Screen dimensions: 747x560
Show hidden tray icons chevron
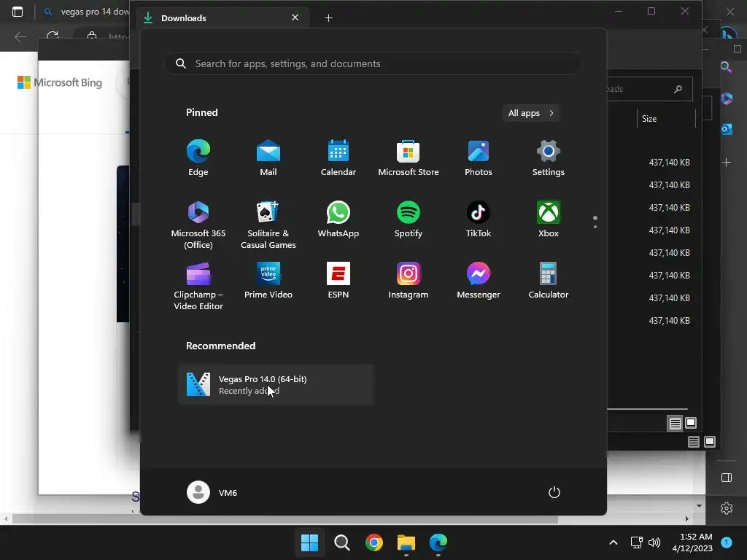[614, 542]
